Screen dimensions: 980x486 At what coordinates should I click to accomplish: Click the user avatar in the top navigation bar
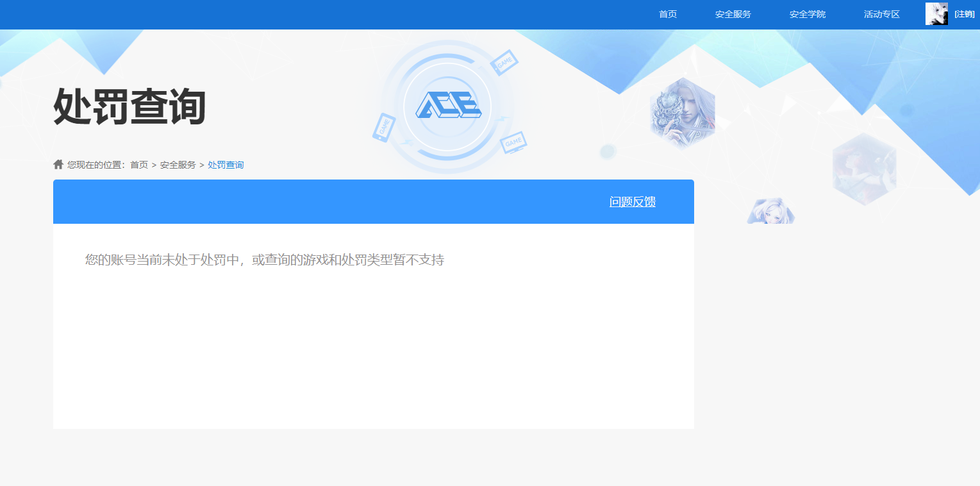click(936, 13)
